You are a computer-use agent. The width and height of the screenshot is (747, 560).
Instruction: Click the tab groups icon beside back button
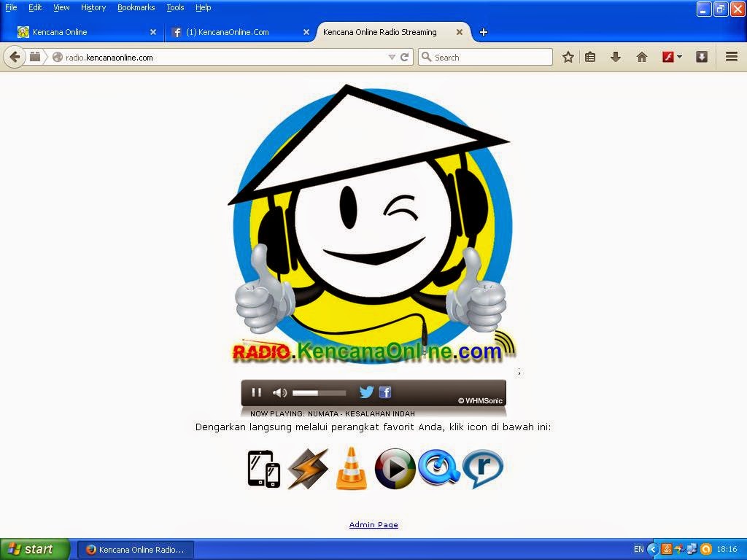tap(35, 57)
